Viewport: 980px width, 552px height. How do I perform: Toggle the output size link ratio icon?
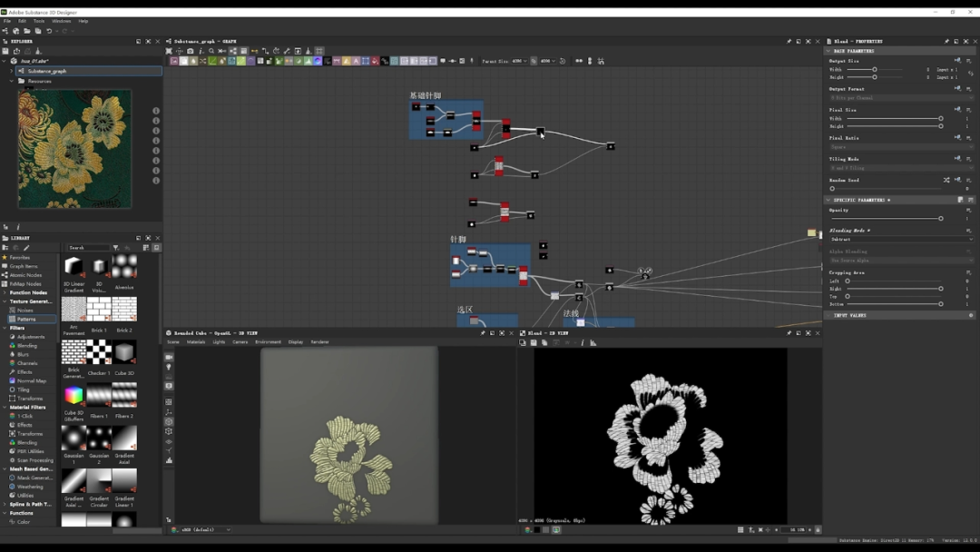click(971, 74)
